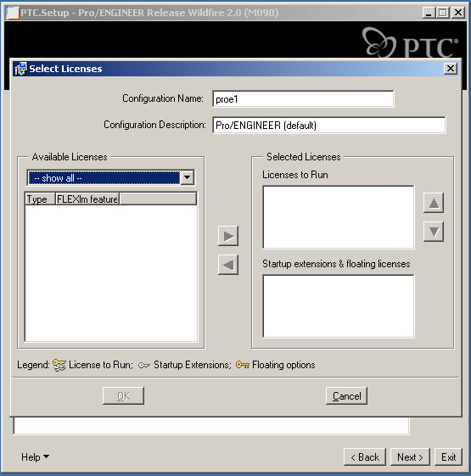Viewport: 471px width, 476px height.
Task: Go back with the Back button
Action: (365, 456)
